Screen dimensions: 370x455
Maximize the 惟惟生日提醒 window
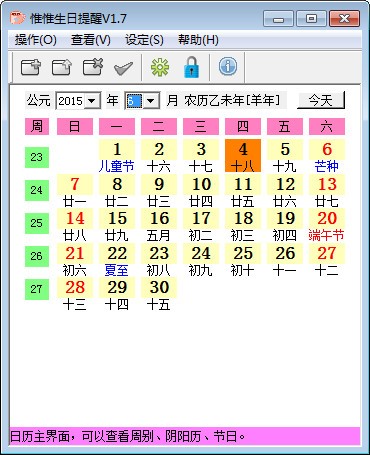(x=311, y=18)
